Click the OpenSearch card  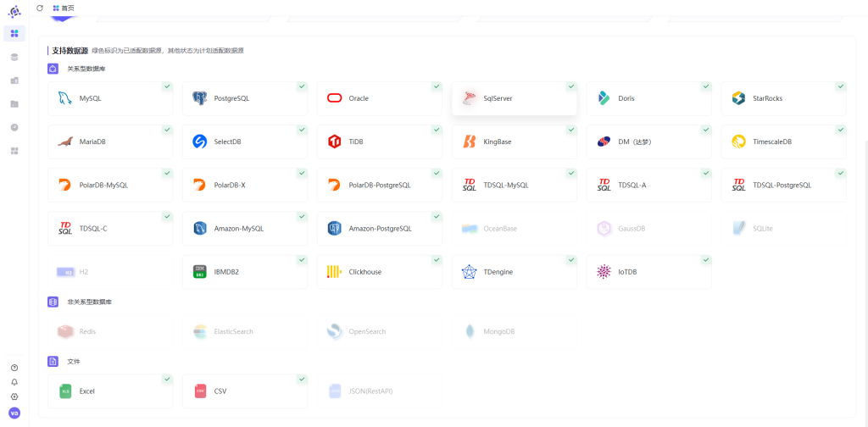379,332
